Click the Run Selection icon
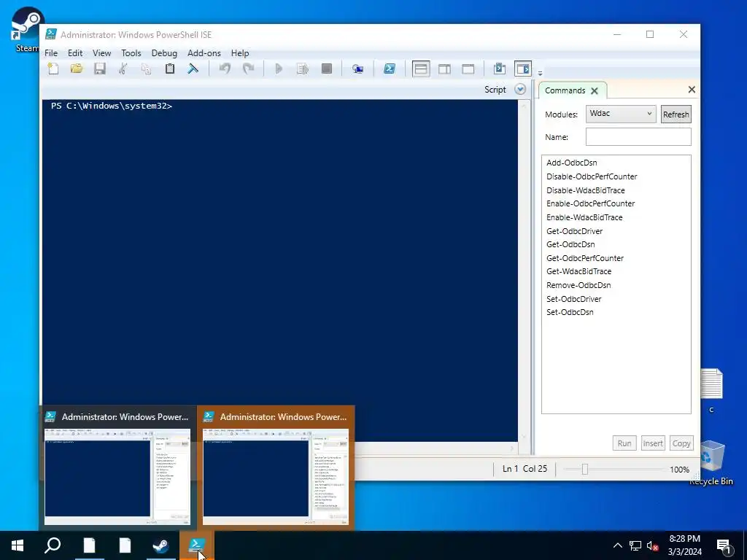The height and width of the screenshot is (560, 747). click(303, 69)
